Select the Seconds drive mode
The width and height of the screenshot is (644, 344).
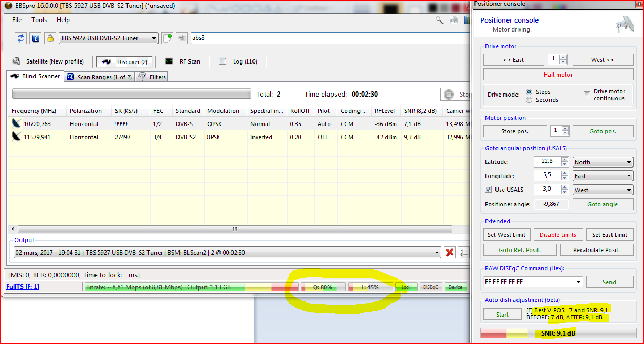click(x=529, y=100)
